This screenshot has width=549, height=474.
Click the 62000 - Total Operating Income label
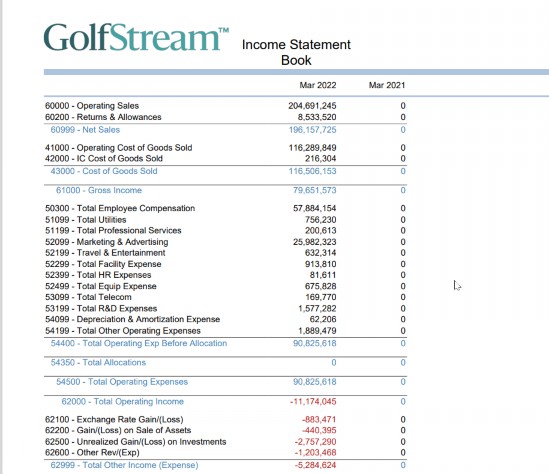pyautogui.click(x=123, y=402)
